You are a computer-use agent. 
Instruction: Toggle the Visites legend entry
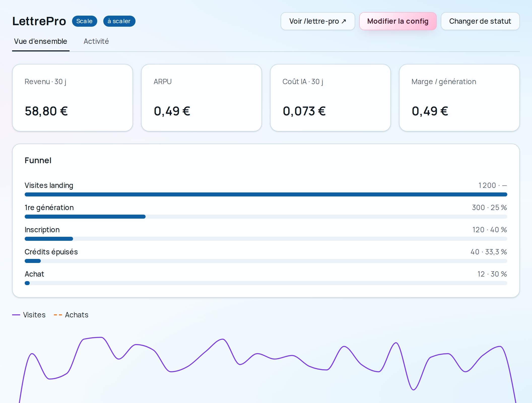[x=29, y=315]
